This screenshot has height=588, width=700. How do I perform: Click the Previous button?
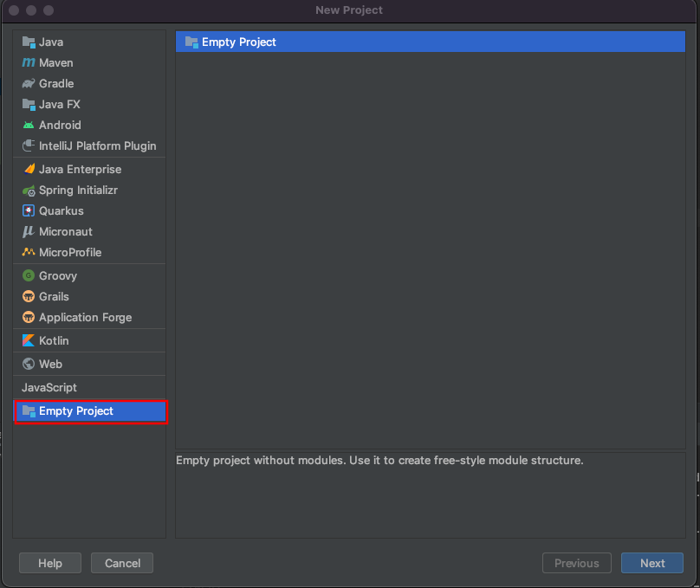577,563
